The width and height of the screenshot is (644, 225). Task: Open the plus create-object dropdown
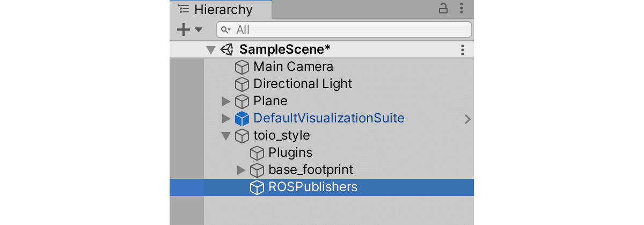[x=189, y=30]
